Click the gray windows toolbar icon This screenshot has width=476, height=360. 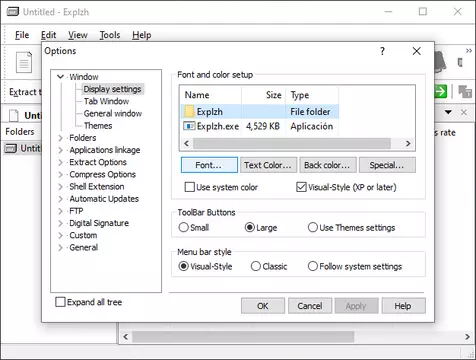[465, 91]
